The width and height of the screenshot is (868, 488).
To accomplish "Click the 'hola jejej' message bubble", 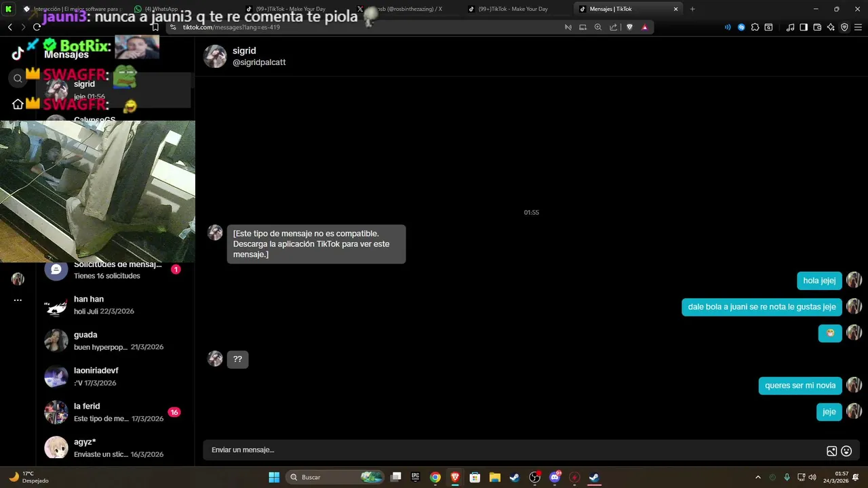I will pos(819,281).
